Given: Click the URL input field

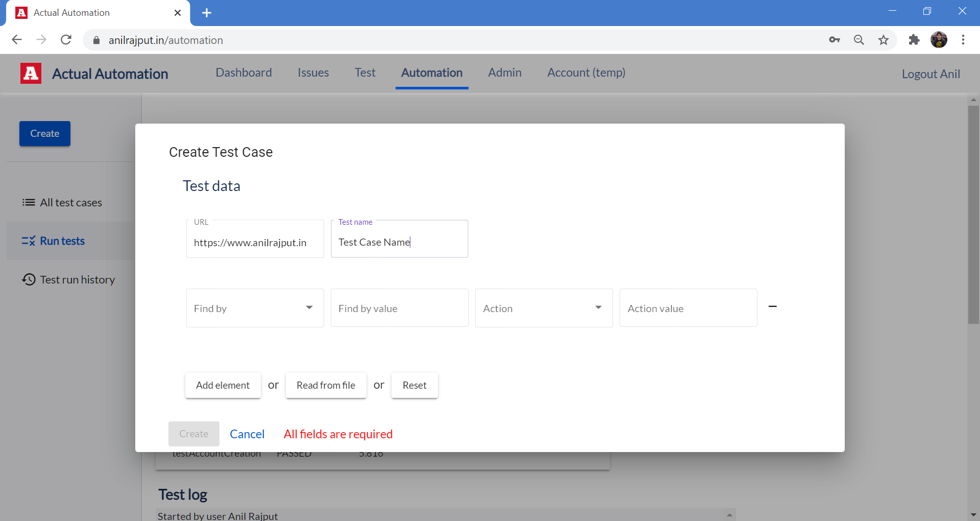Looking at the screenshot, I should point(255,239).
